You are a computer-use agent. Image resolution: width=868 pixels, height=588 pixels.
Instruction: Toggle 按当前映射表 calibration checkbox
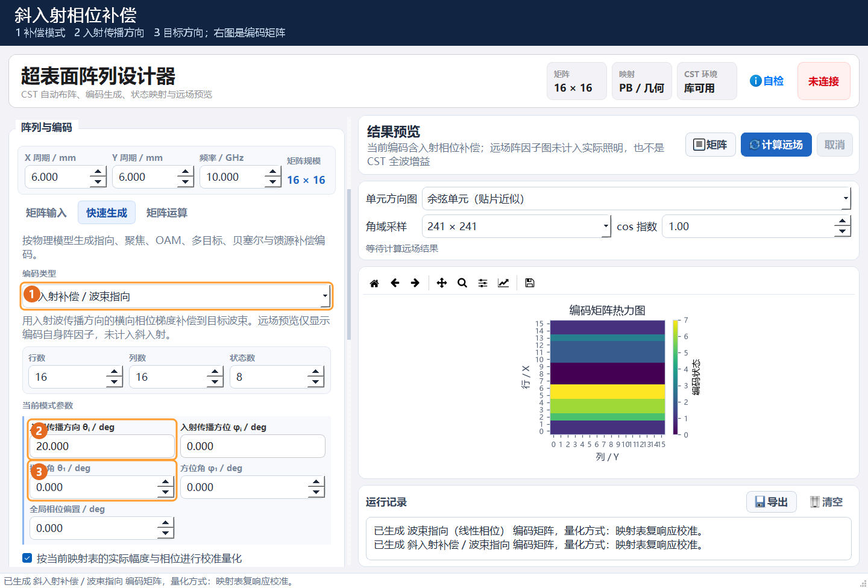point(27,558)
